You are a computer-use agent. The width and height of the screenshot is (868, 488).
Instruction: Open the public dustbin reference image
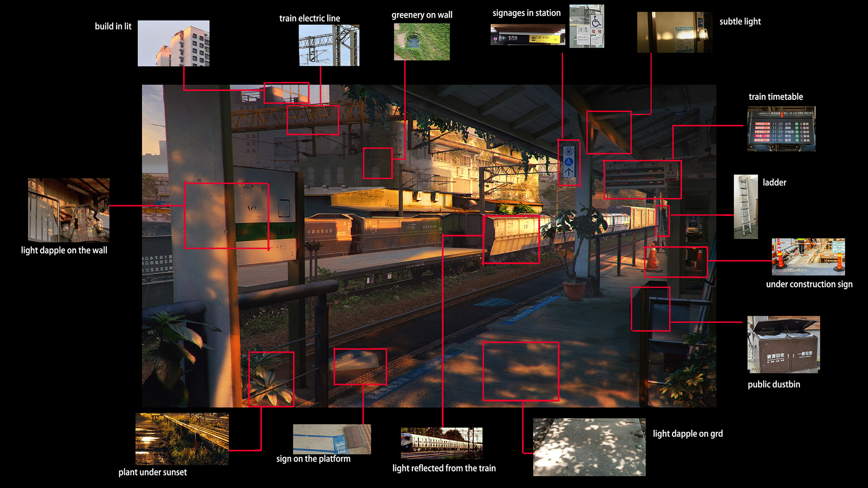[x=783, y=344]
